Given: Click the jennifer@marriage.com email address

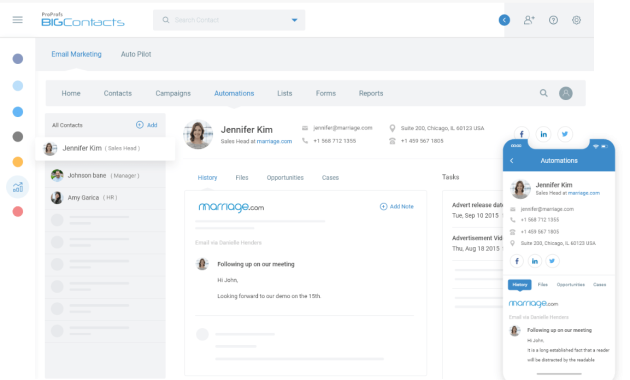Looking at the screenshot, I should coord(343,128).
